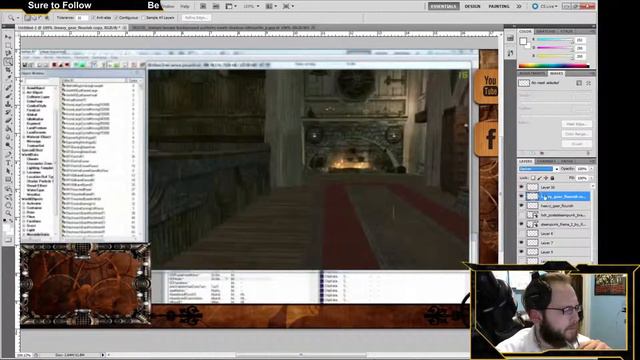Select the Brush tool
Viewport: 640px width, 360px height.
(8, 96)
